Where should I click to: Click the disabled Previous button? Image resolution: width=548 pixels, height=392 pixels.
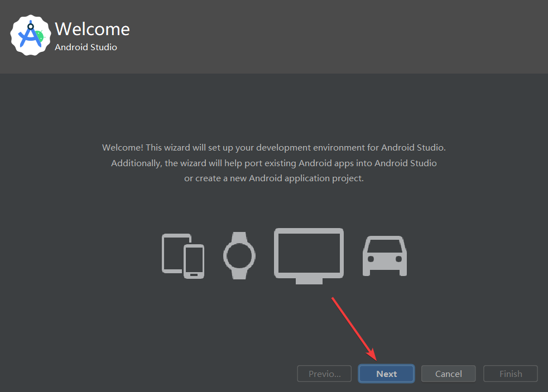pos(324,374)
